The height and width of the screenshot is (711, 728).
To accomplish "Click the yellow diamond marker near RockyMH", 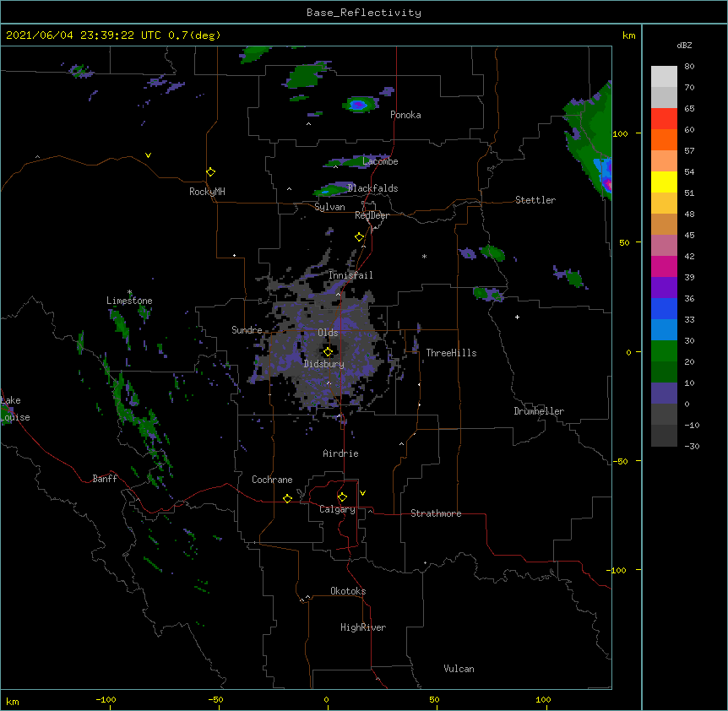I will [211, 172].
